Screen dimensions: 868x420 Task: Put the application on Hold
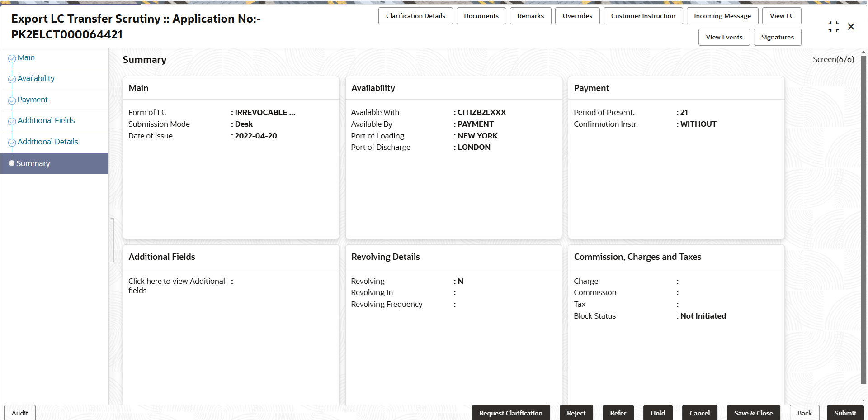tap(658, 413)
